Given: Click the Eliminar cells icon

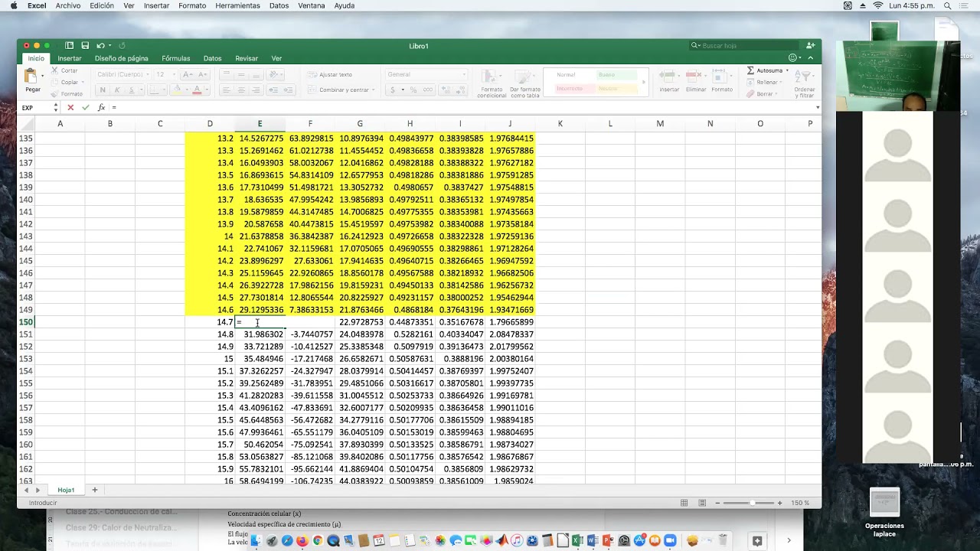Looking at the screenshot, I should pos(695,77).
